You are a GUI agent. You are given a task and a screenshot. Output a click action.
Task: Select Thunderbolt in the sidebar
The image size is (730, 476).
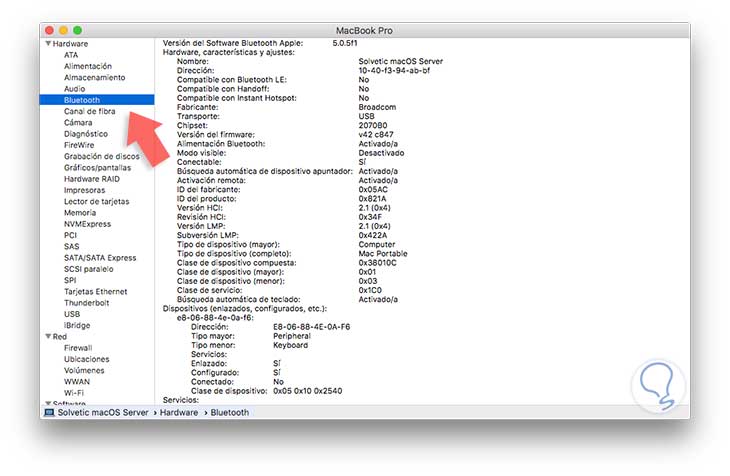click(87, 303)
